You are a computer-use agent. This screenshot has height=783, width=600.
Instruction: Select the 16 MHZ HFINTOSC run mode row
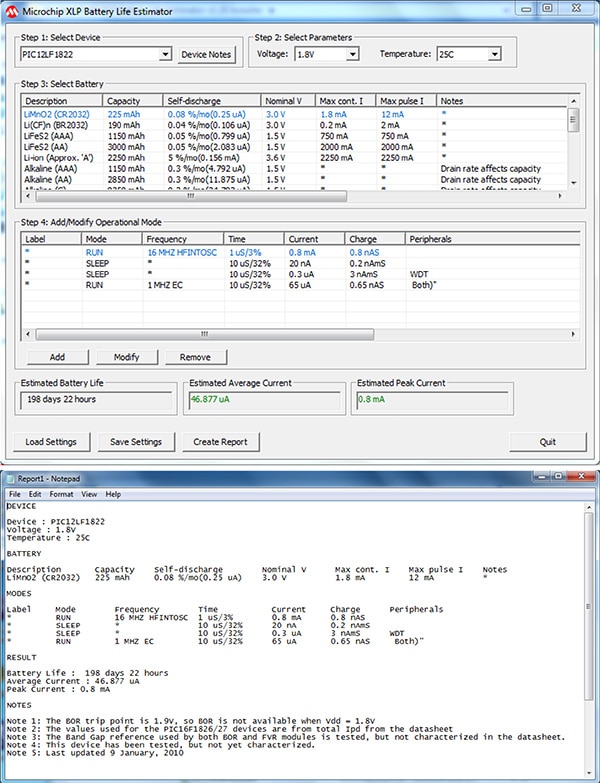click(180, 253)
